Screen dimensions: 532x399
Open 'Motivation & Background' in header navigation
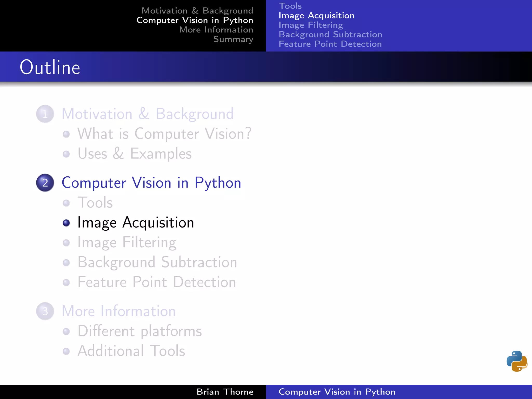197,11
